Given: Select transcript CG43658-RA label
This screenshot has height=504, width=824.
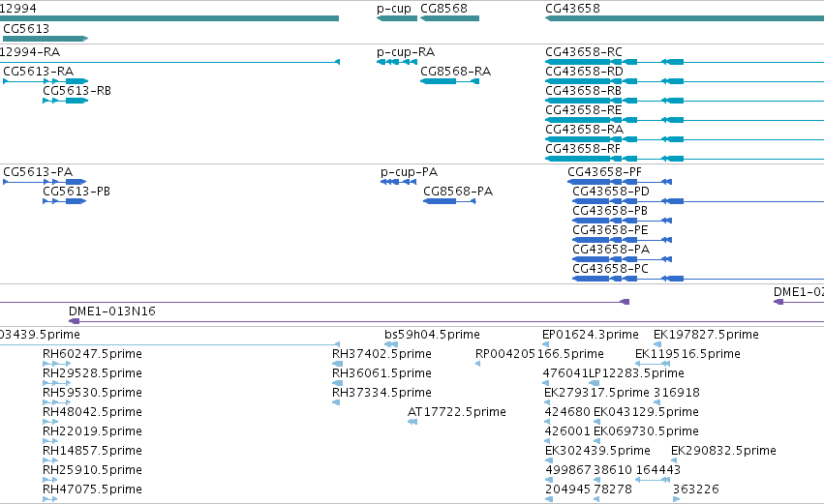Looking at the screenshot, I should [585, 130].
